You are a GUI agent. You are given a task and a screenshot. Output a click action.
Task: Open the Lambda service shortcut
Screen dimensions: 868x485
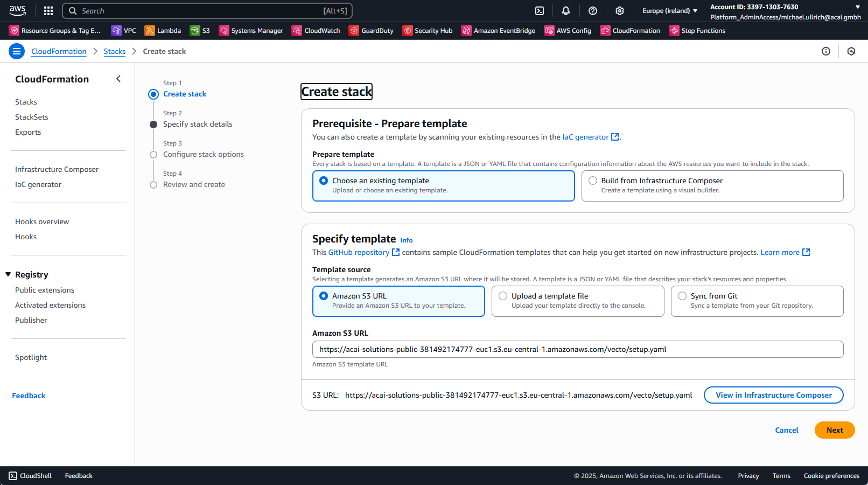tap(163, 31)
